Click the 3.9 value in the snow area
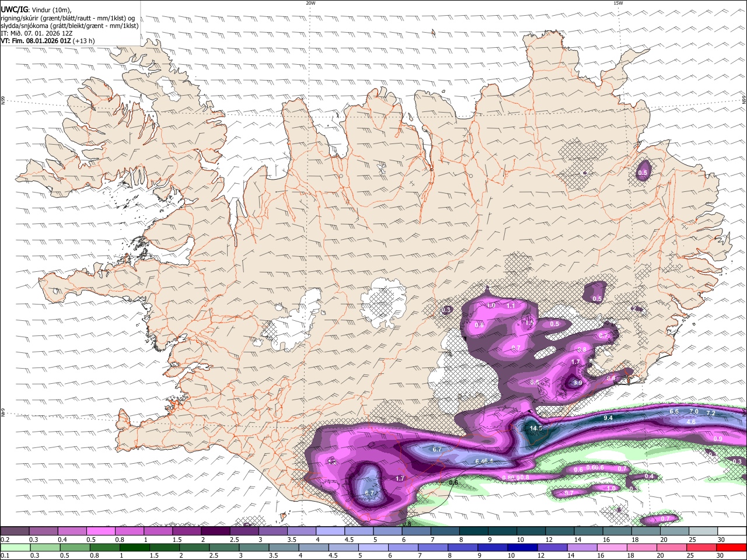 578,383
